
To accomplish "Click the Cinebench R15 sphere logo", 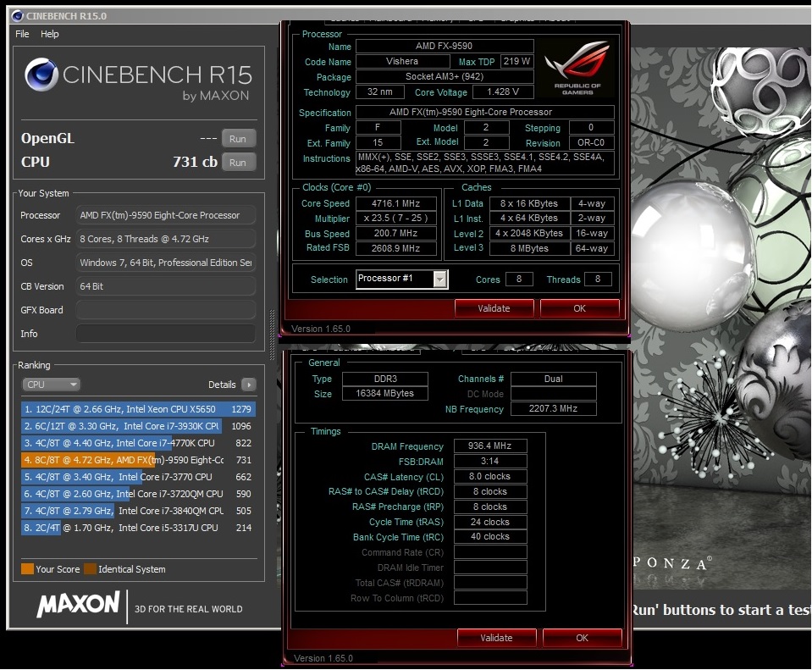I will coord(41,75).
